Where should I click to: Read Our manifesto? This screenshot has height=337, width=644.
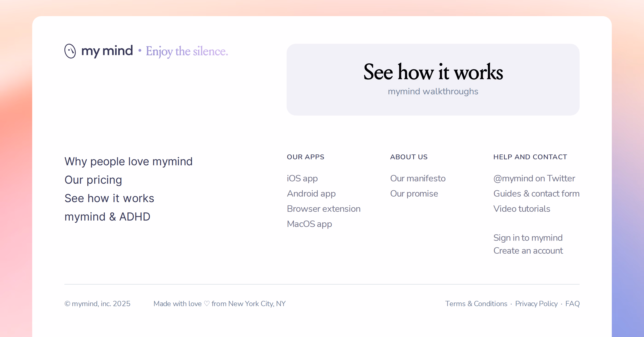[x=418, y=178]
